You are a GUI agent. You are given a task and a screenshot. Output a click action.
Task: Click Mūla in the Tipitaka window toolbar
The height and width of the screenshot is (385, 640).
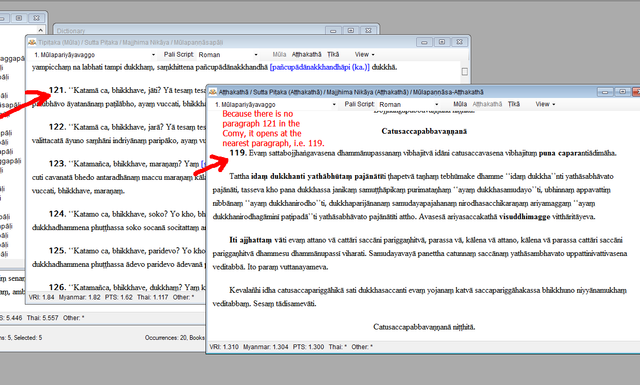tap(279, 54)
